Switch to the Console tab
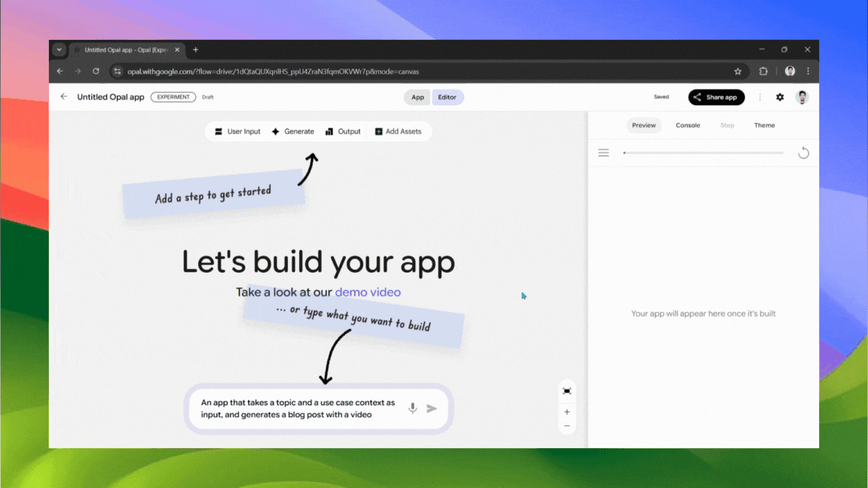 [687, 125]
